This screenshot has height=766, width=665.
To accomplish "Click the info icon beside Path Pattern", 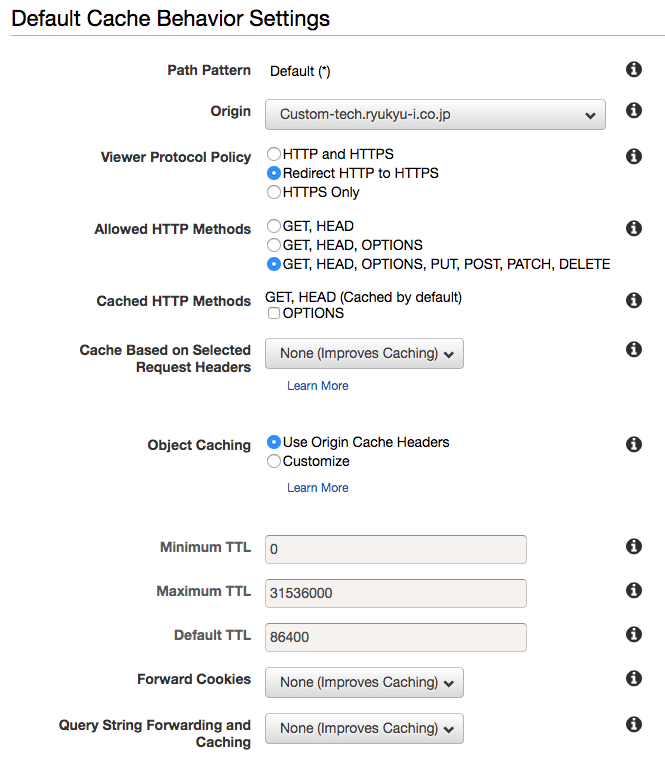I will (633, 69).
